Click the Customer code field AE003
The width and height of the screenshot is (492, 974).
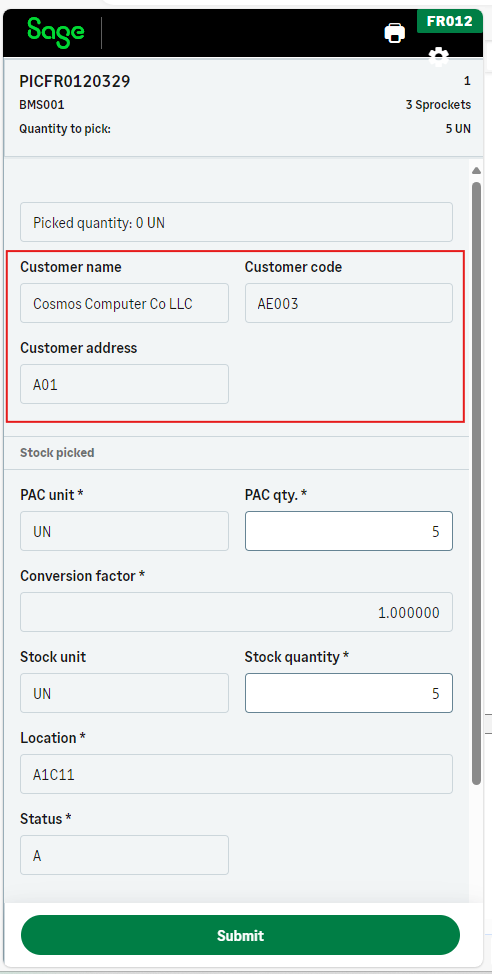348,303
